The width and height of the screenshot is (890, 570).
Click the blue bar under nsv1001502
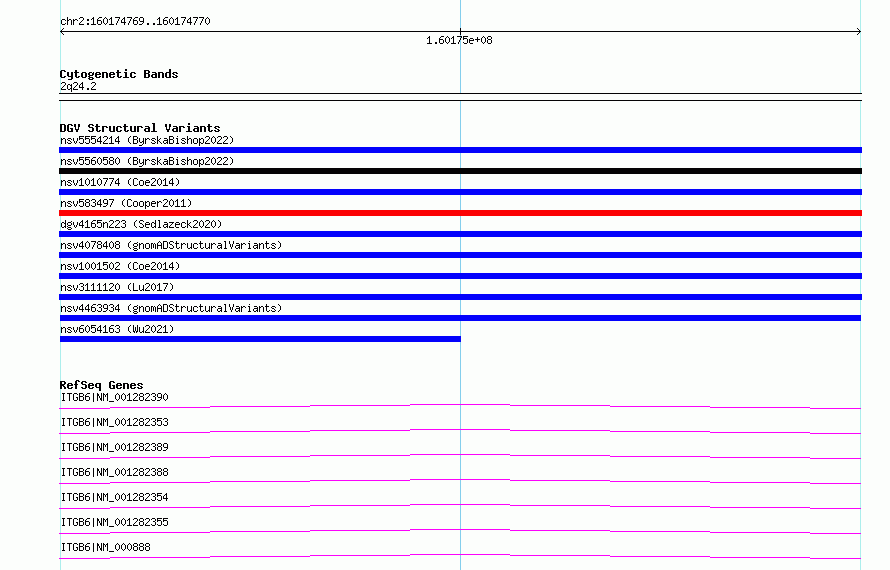[x=460, y=276]
